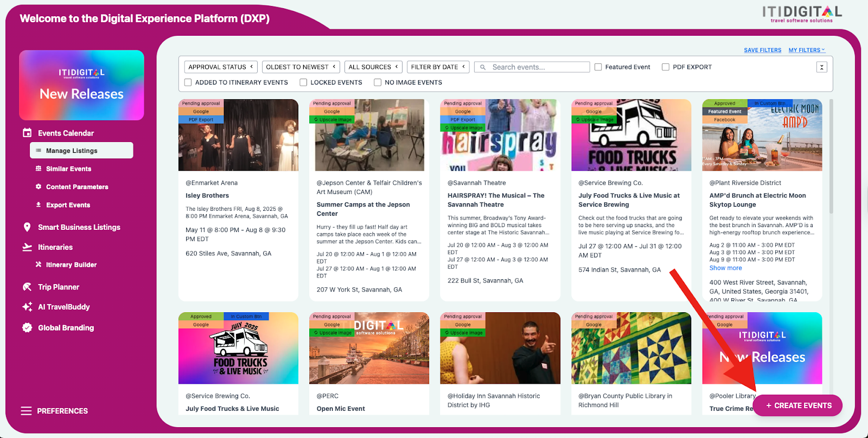Click PDF Export tag on Isley Brothers card

click(x=201, y=120)
